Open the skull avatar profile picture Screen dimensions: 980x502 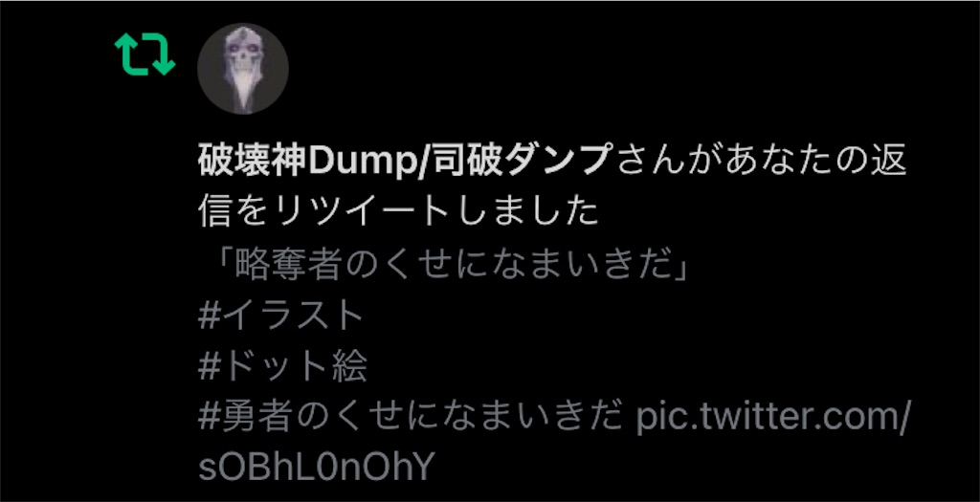pos(242,69)
